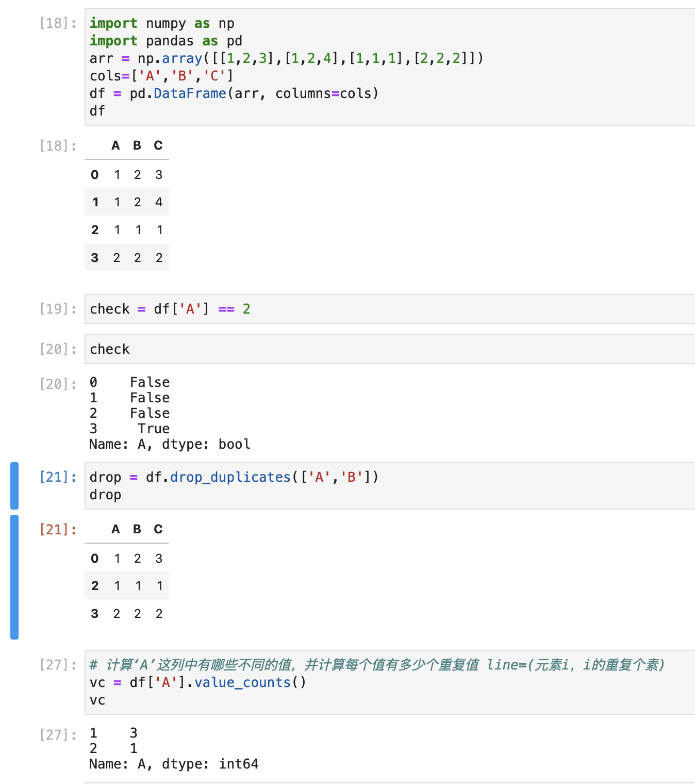Click the input prompt [27]:
The width and height of the screenshot is (695, 784).
point(58,665)
